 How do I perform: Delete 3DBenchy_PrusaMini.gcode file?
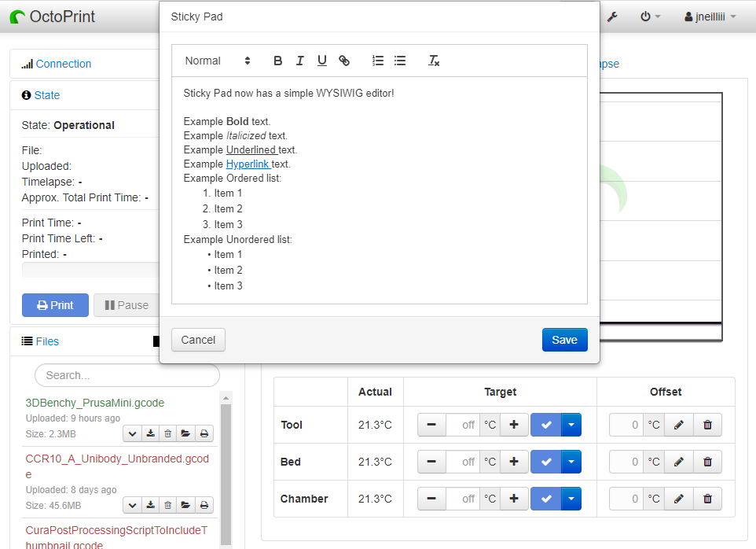(168, 433)
